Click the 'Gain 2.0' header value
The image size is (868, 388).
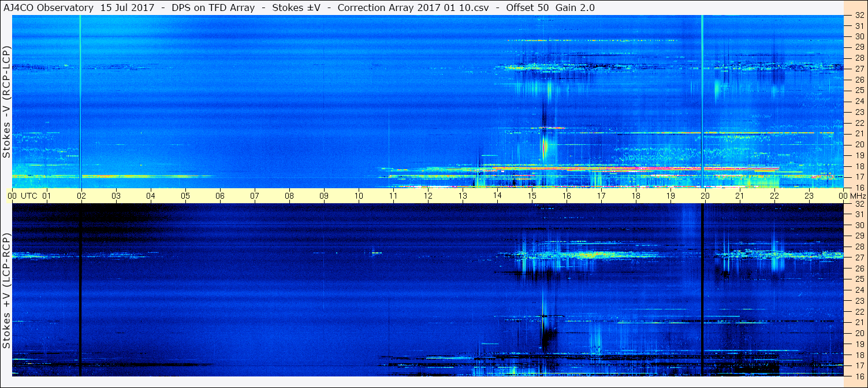(575, 8)
